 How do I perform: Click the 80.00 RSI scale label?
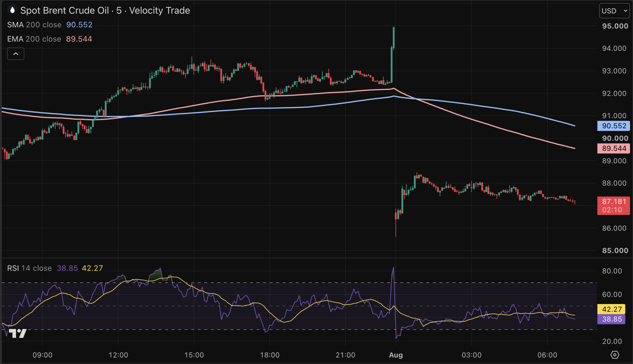click(x=612, y=271)
